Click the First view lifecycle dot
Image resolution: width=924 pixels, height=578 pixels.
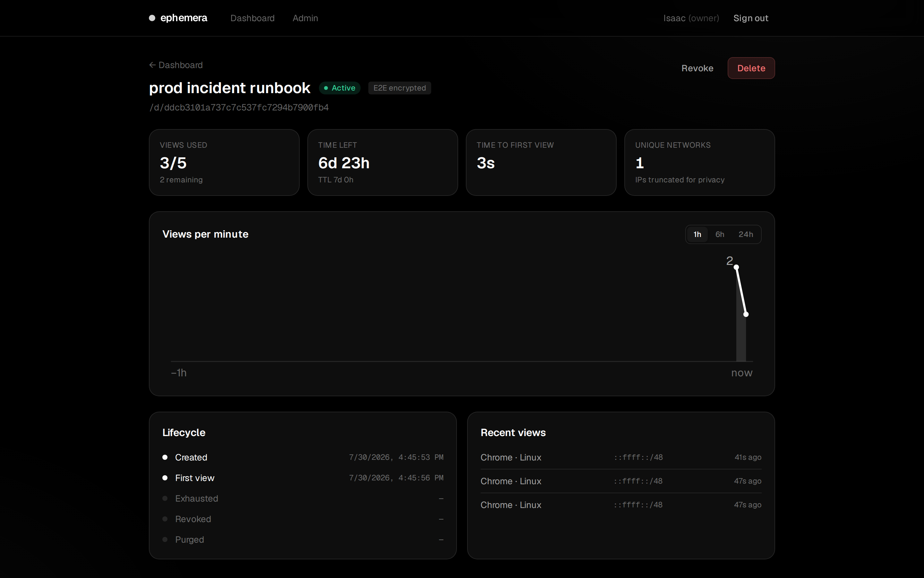tap(165, 478)
